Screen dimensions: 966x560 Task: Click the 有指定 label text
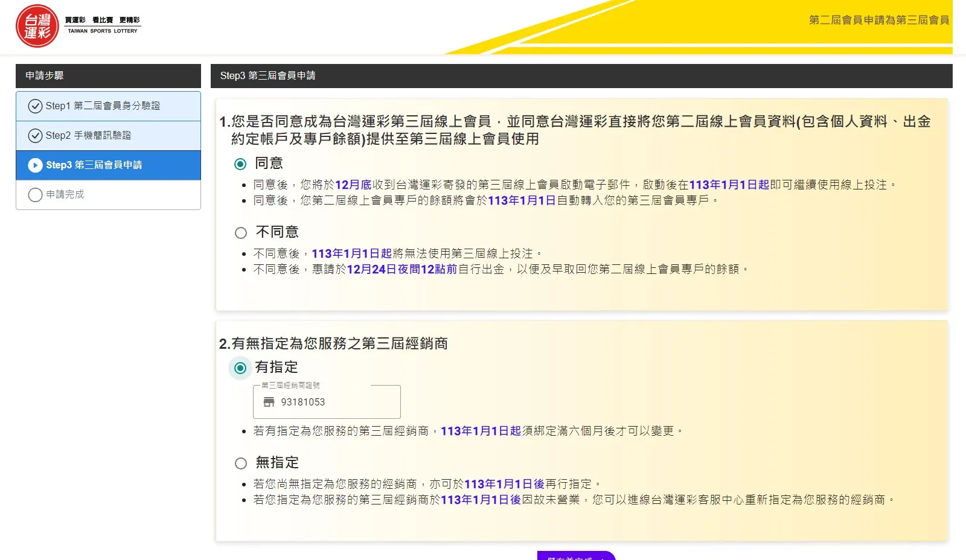(x=277, y=367)
